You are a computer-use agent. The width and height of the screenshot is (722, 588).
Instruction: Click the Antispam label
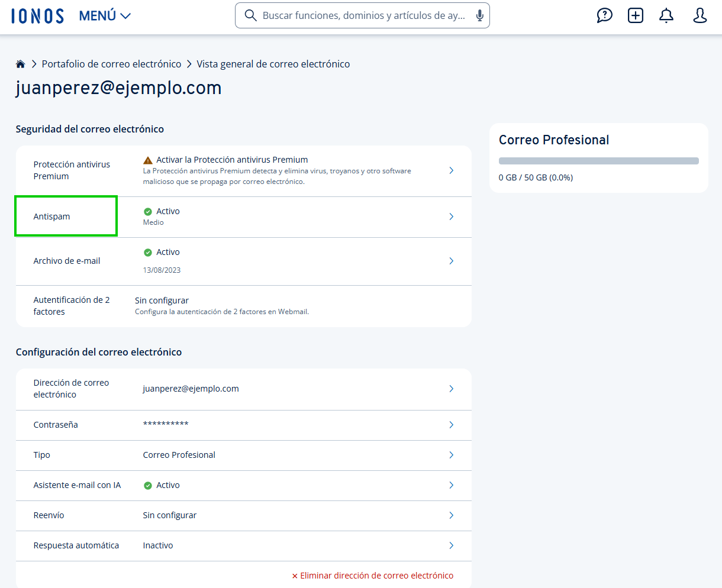coord(51,217)
